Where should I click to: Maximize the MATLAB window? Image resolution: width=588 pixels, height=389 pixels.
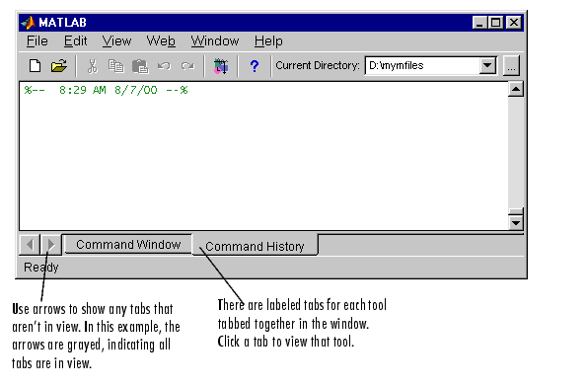click(495, 23)
